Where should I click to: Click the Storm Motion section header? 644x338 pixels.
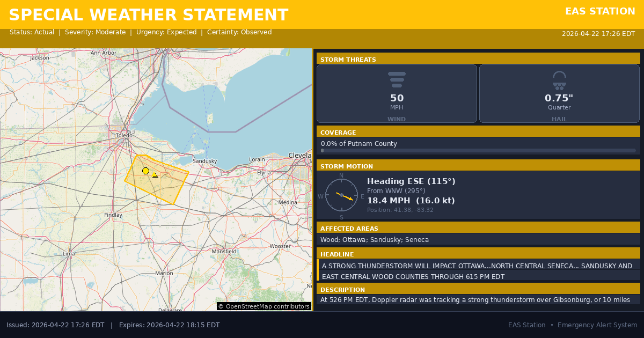pos(478,166)
